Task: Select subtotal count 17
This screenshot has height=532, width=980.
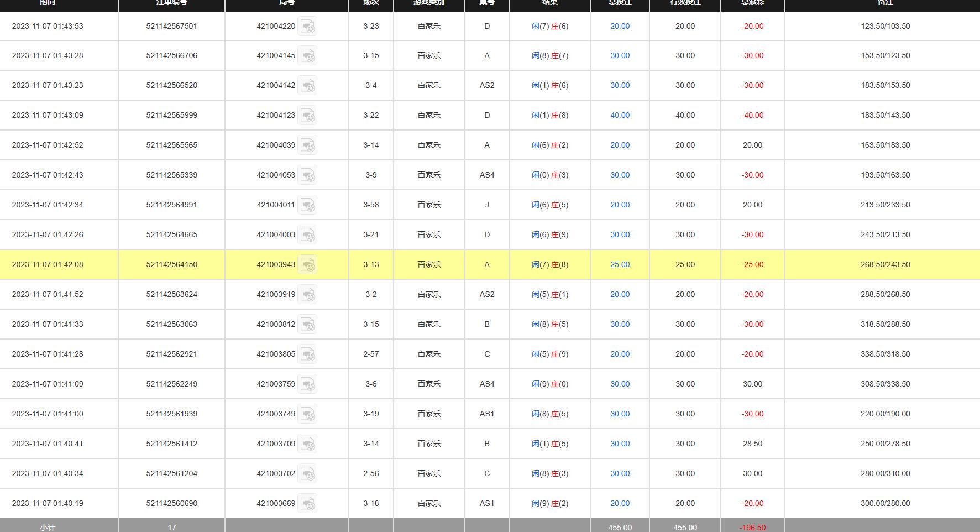Action: tap(172, 528)
